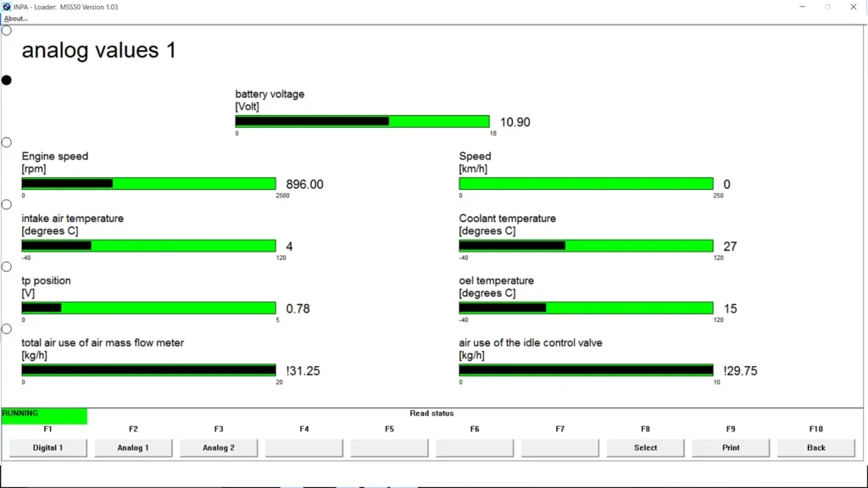Select the radio indicator beside intake air temperature row
The height and width of the screenshot is (488, 868).
pyautogui.click(x=7, y=205)
